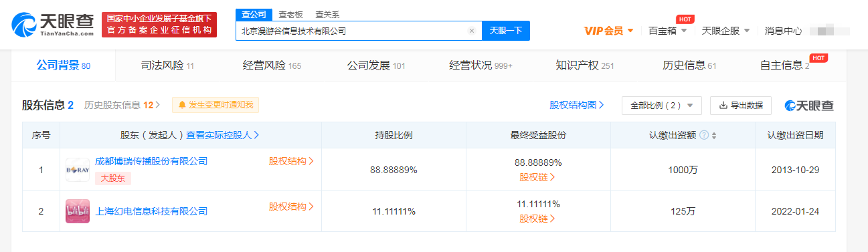Screen dimensions: 868x252
Task: Click the 88.88889% 持股比例 cell
Action: pyautogui.click(x=394, y=170)
